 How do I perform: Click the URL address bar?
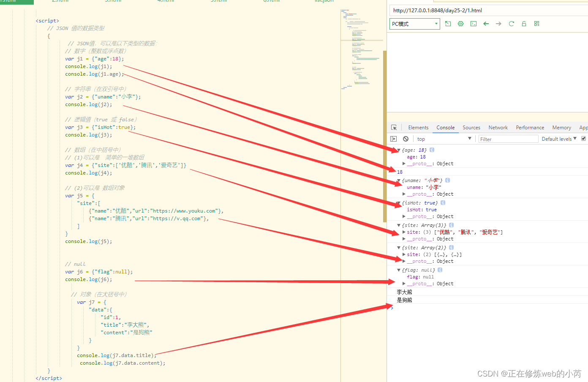488,11
